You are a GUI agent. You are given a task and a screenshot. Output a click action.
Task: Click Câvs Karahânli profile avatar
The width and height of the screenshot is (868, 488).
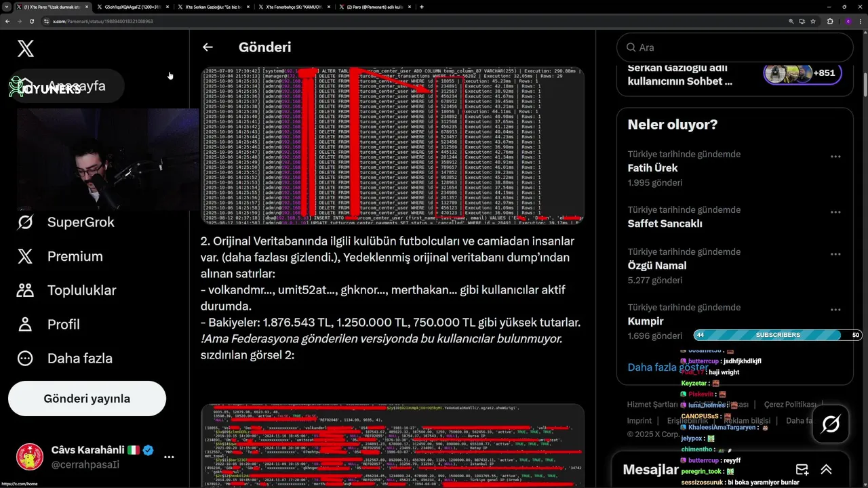[30, 457]
